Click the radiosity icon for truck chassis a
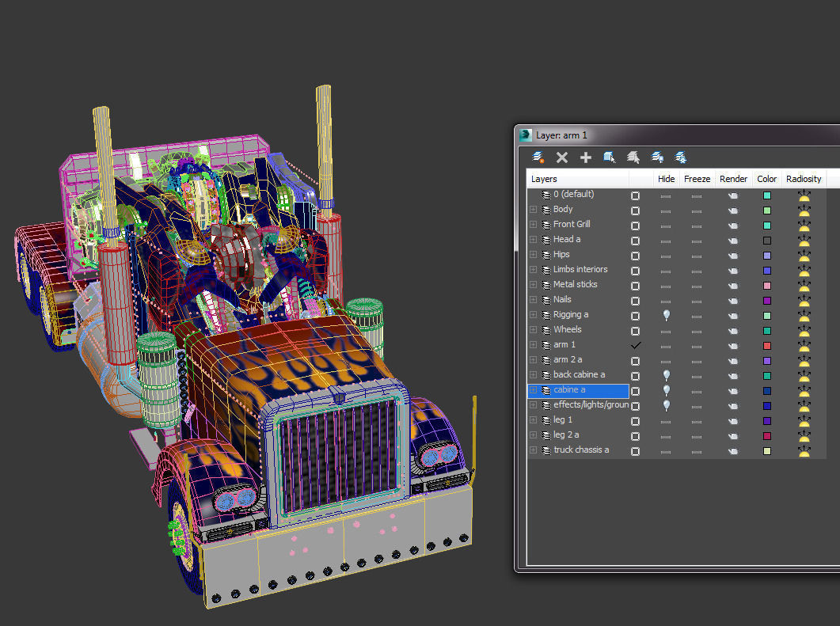The width and height of the screenshot is (840, 626). click(804, 451)
